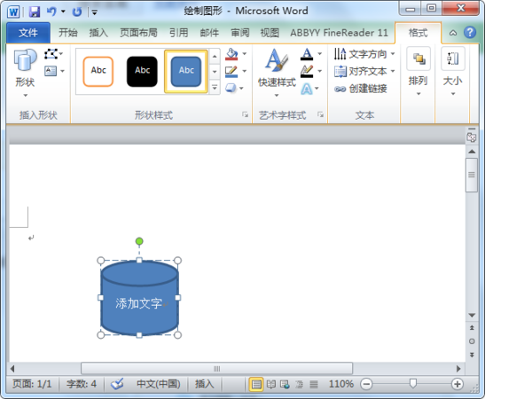
Task: Select the orange outline Abc shape style
Action: click(98, 71)
